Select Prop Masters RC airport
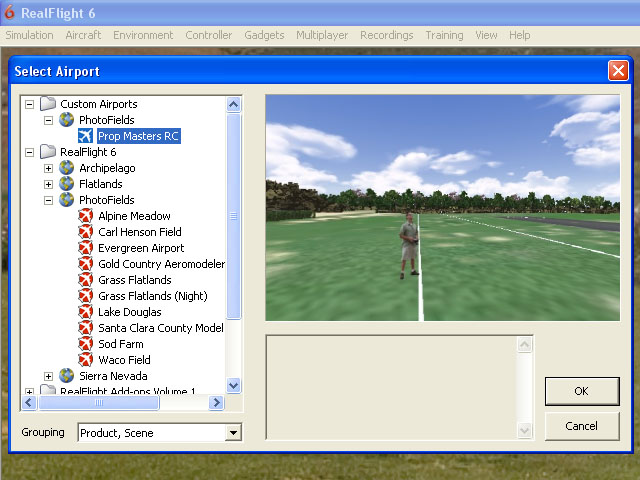This screenshot has height=480, width=640. (x=139, y=136)
